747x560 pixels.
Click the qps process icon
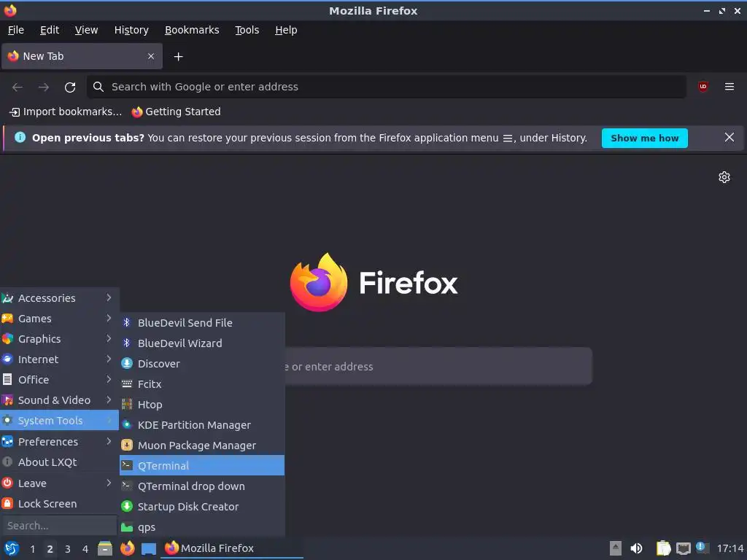tap(127, 527)
